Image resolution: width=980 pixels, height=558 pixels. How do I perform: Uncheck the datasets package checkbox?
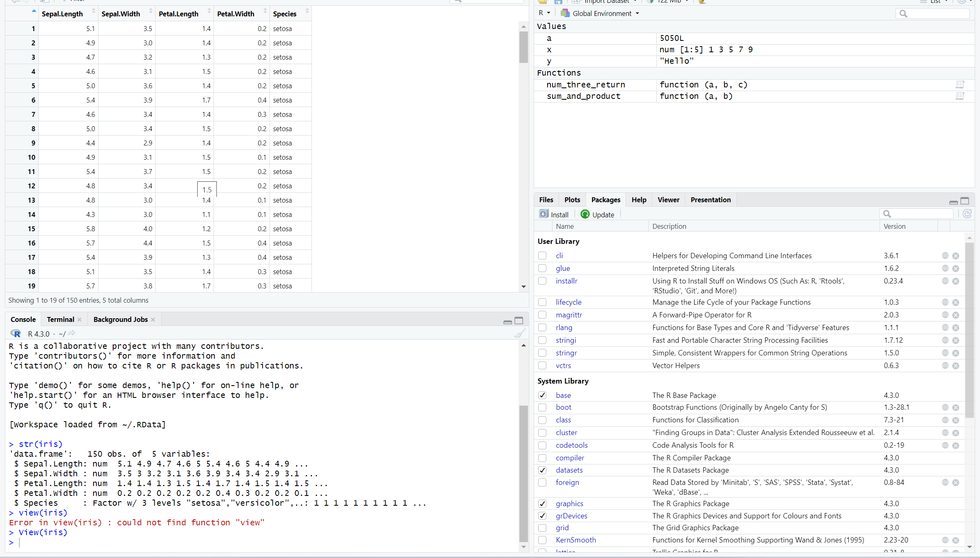pyautogui.click(x=542, y=470)
